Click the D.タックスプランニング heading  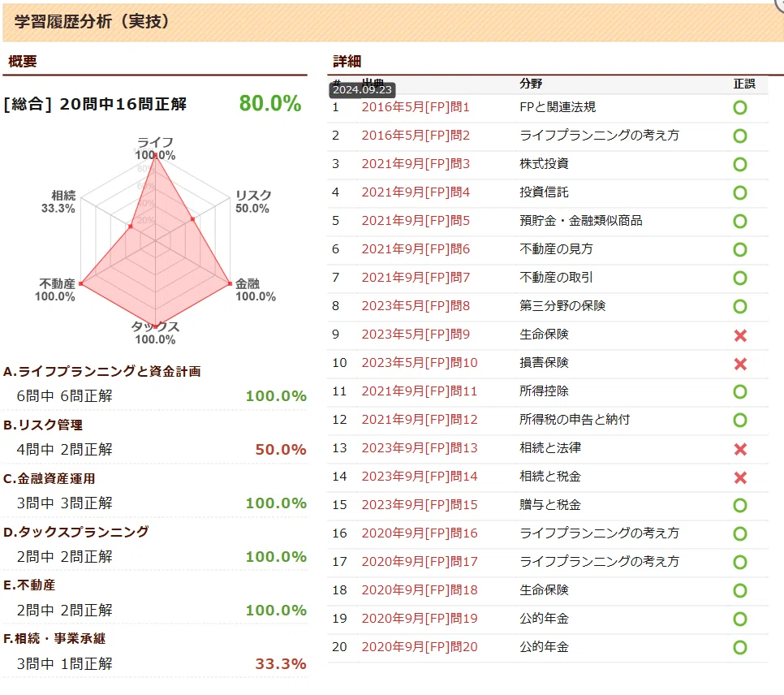point(76,532)
